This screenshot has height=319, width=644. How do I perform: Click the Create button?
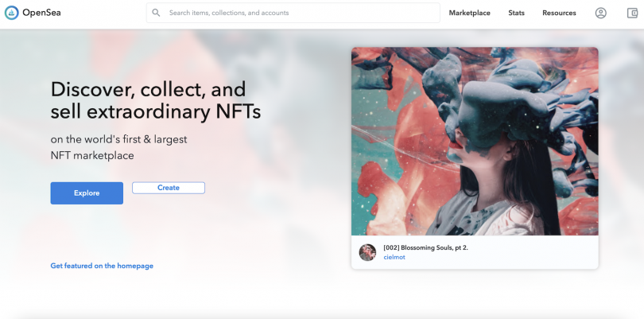pos(169,188)
